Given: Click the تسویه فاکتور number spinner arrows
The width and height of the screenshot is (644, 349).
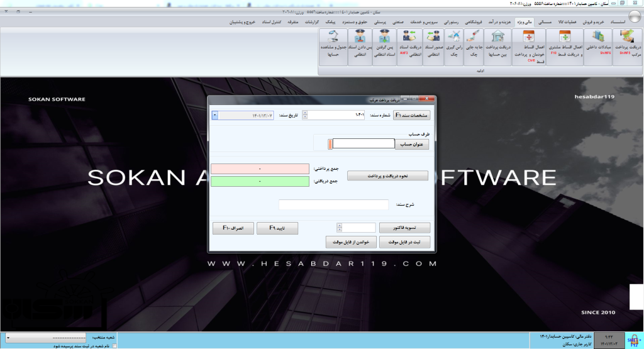Looking at the screenshot, I should 339,228.
